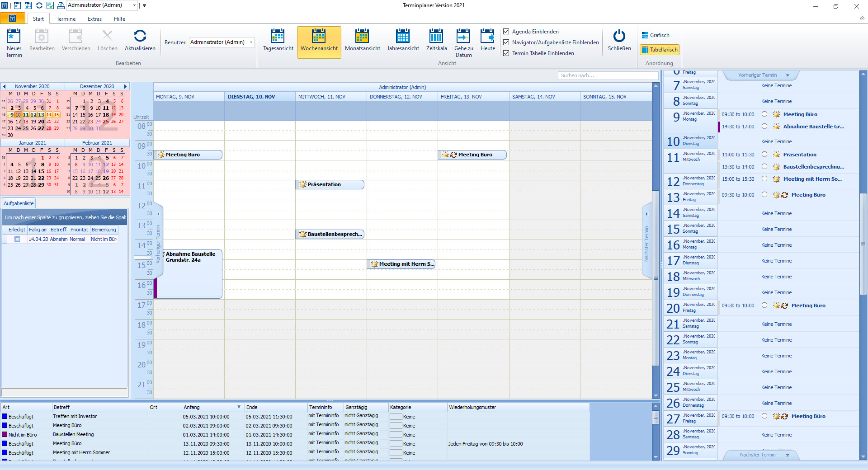Open the Start ribbon tab

coord(38,19)
